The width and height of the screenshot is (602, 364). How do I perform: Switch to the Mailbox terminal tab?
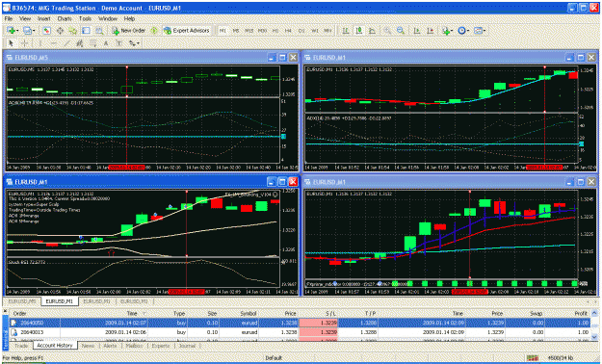coord(134,346)
